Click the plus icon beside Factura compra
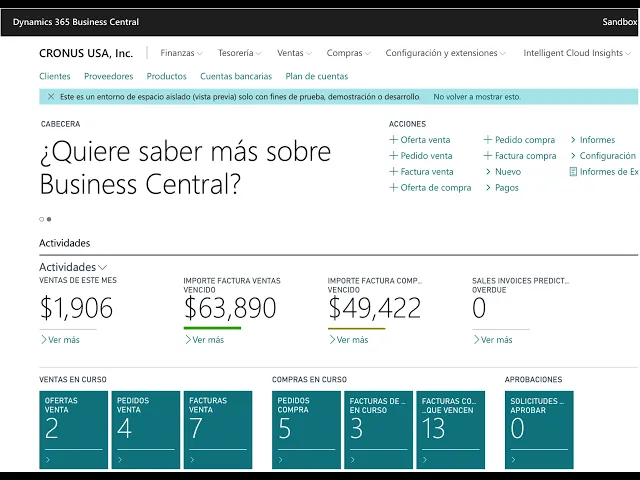The image size is (640, 480). tap(488, 156)
